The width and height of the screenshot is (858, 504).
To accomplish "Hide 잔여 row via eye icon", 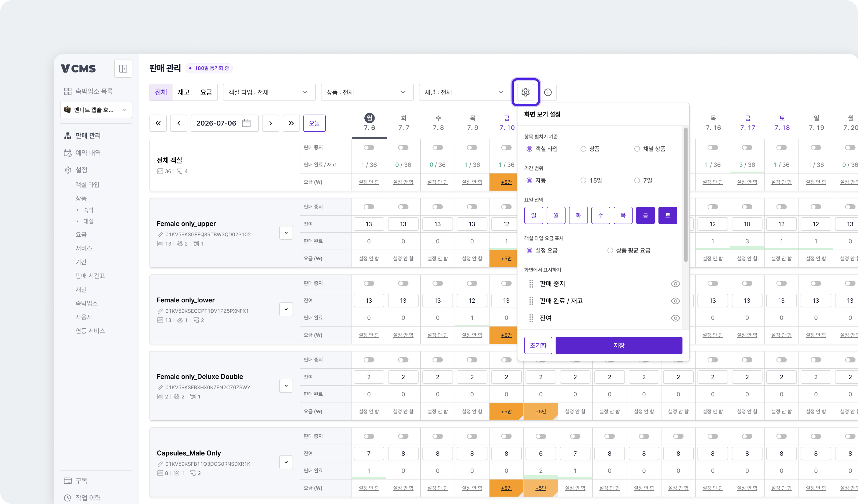I will coord(675,318).
